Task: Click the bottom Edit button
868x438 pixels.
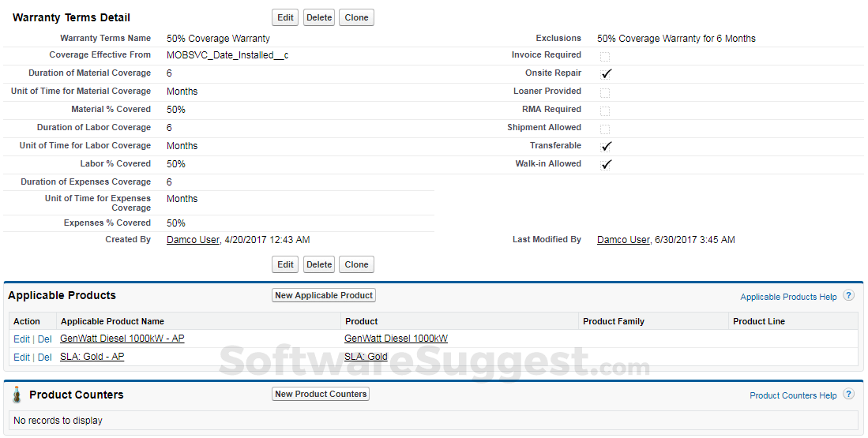Action: click(x=285, y=264)
